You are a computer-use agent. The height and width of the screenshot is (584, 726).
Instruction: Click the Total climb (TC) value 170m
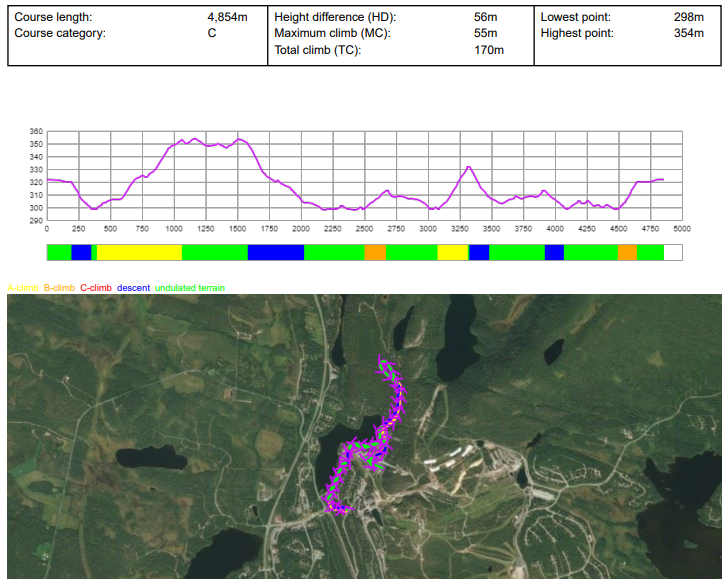[x=488, y=49]
